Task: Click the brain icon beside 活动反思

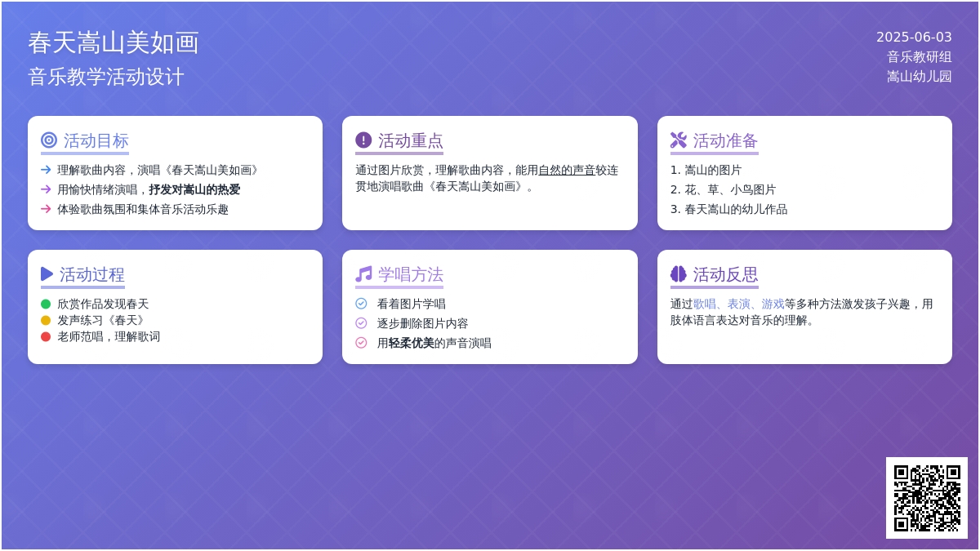Action: [679, 274]
